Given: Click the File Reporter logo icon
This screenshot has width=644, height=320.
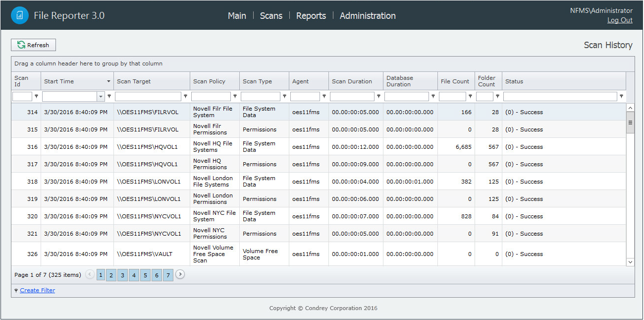Looking at the screenshot, I should 20,15.
